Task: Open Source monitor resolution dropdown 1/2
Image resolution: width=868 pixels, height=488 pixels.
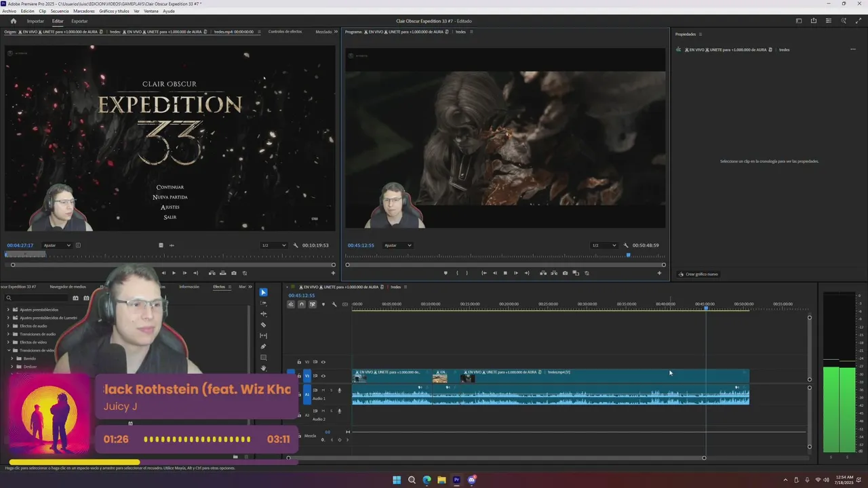Action: [274, 245]
